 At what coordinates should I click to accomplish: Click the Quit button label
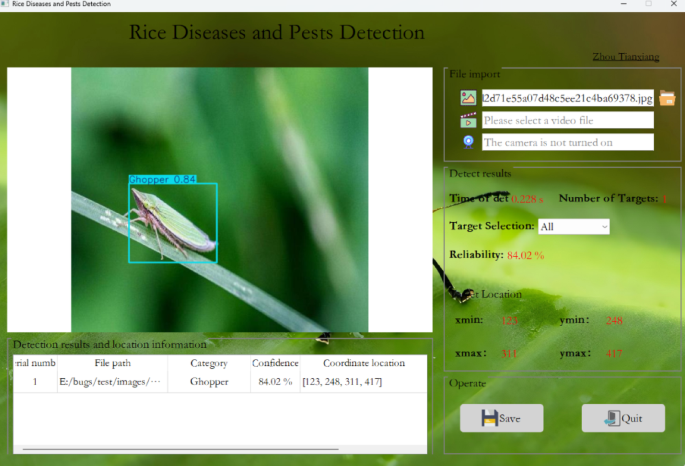click(x=631, y=418)
